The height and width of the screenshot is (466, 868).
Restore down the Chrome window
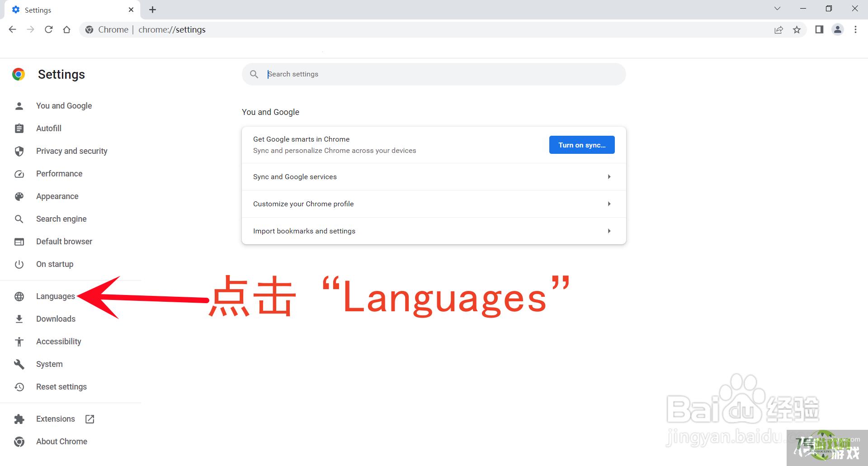pos(829,9)
